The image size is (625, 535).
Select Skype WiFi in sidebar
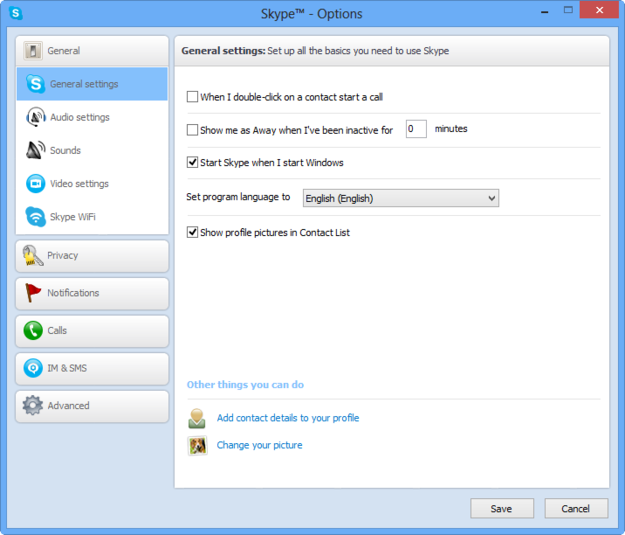(92, 217)
